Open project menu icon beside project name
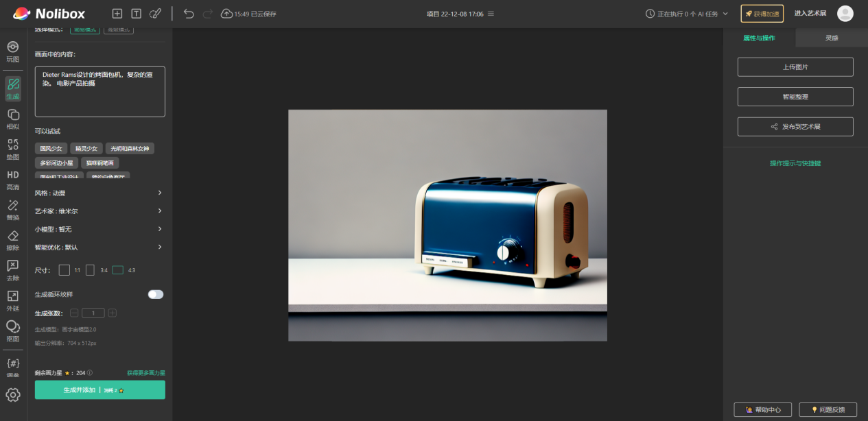The image size is (868, 421). click(491, 14)
